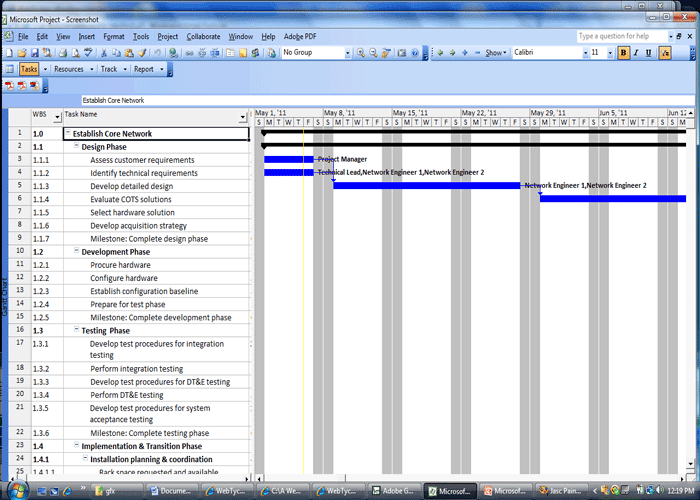Click the Indent green right arrow
The width and height of the screenshot is (700, 500).
tap(453, 53)
